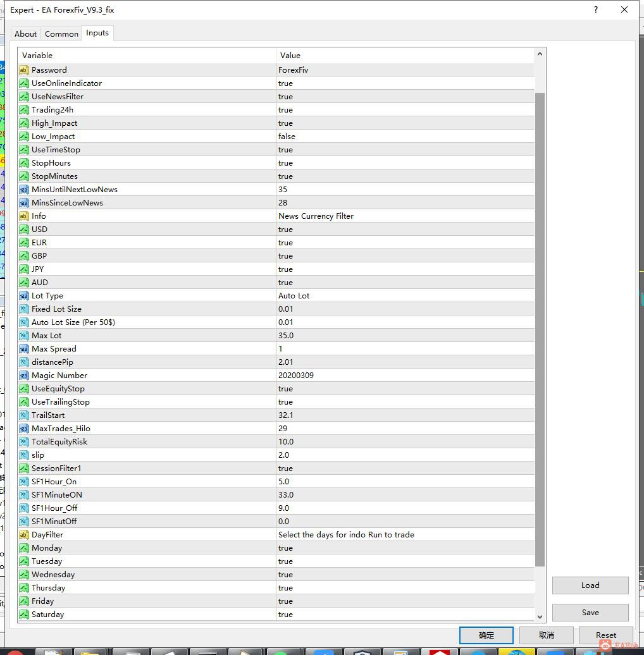This screenshot has height=655, width=644.
Task: Click the scrollbar up arrow
Action: (540, 54)
